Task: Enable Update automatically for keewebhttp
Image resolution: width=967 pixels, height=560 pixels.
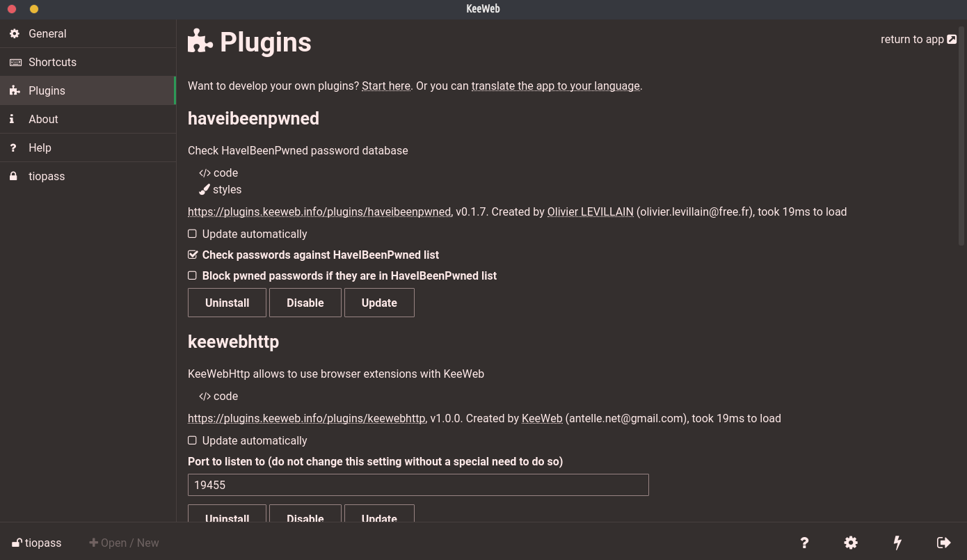Action: coord(192,440)
